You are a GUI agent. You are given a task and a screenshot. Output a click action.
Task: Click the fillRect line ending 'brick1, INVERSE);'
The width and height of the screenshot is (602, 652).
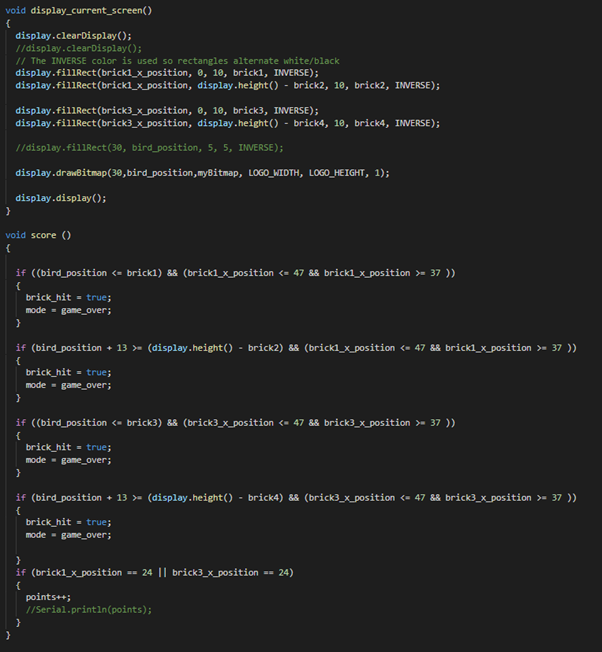pyautogui.click(x=167, y=73)
